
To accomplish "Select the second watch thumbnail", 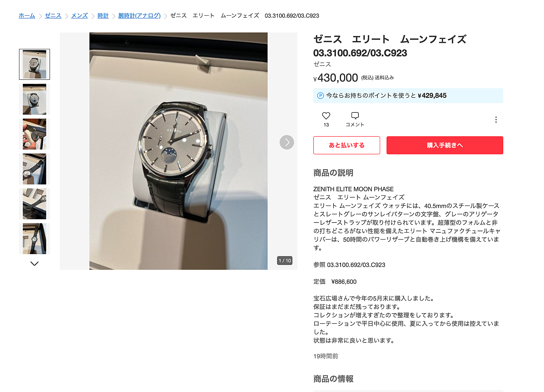I will pyautogui.click(x=34, y=99).
